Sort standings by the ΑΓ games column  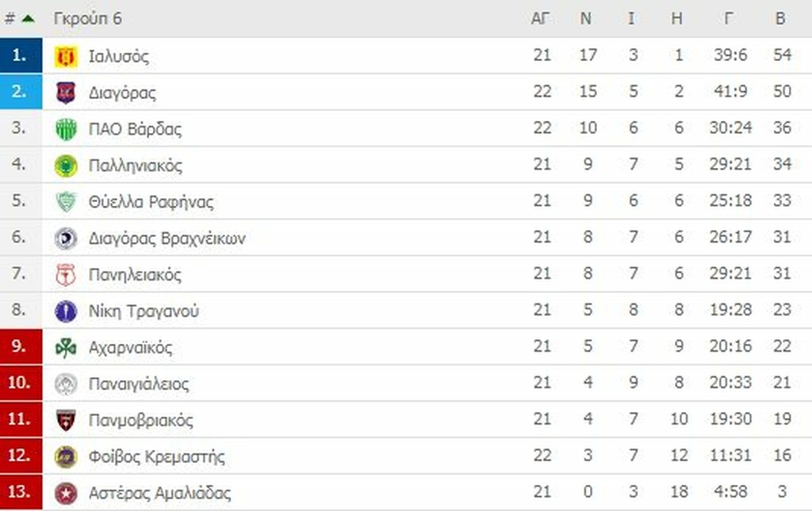(x=542, y=17)
